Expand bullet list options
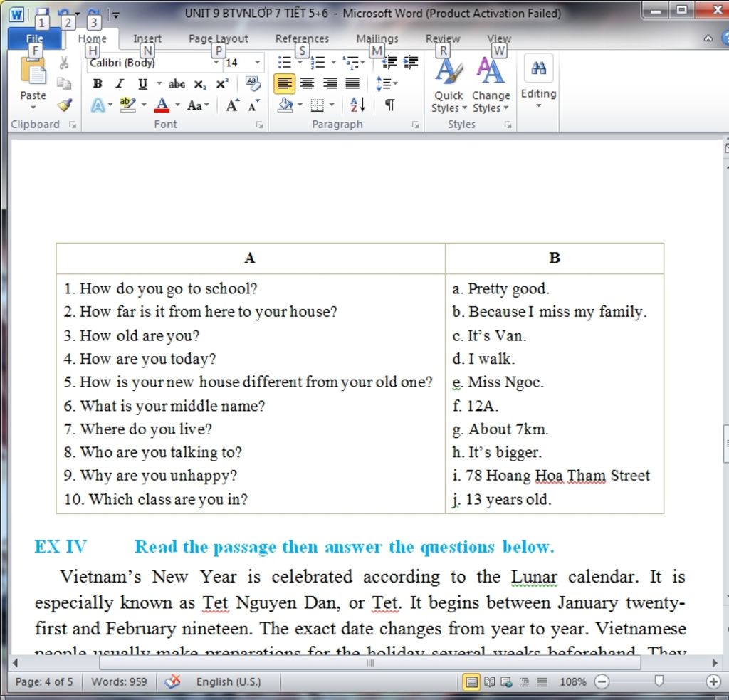 tap(300, 63)
